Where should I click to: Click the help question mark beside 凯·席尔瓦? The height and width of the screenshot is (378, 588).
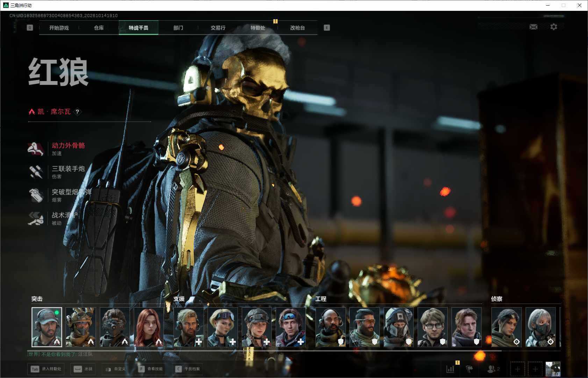pos(77,112)
